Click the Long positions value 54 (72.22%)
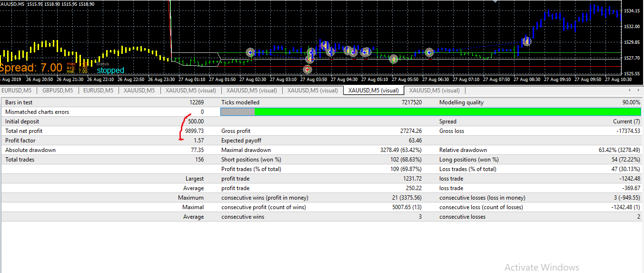This screenshot has width=644, height=273. [625, 160]
